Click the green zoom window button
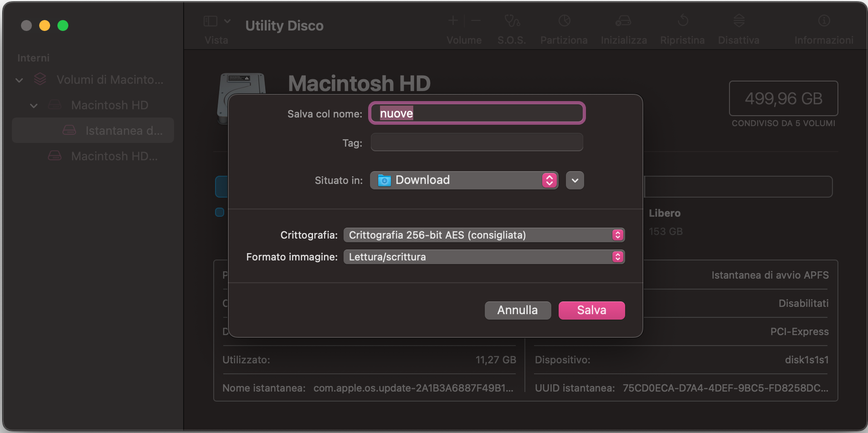This screenshot has height=433, width=868. point(63,25)
